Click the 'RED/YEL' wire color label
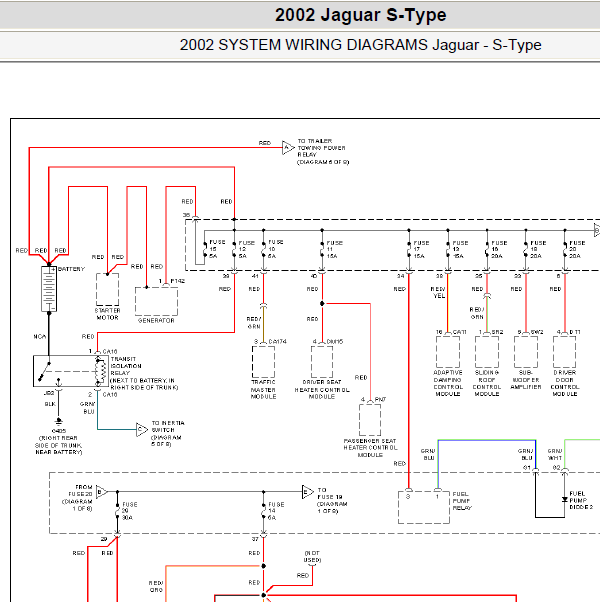The width and height of the screenshot is (600, 602). point(438,293)
